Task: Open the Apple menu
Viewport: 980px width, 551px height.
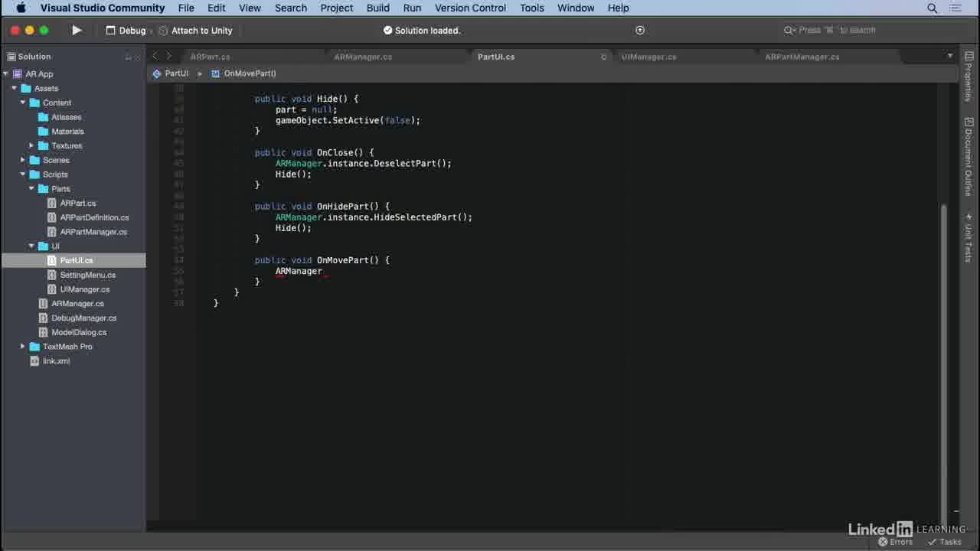Action: click(21, 8)
